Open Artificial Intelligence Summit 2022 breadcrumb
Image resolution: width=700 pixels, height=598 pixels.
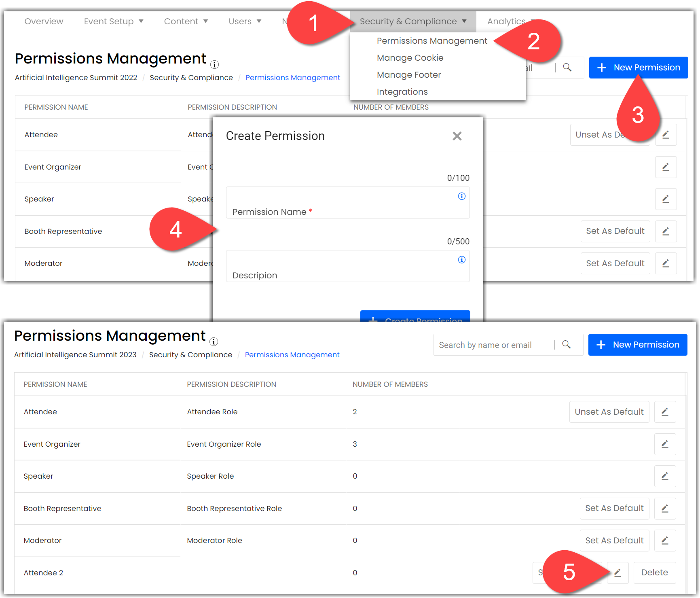click(76, 78)
